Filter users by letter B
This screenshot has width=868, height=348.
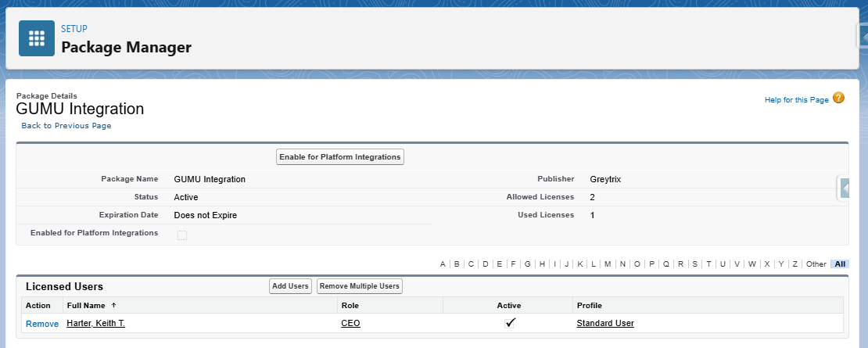click(457, 264)
